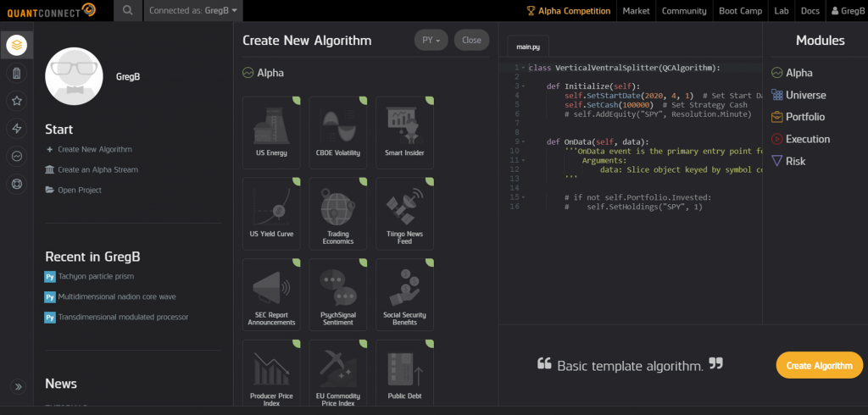This screenshot has height=415, width=868.
Task: Expand the sidebar with double-chevron icon
Action: tap(17, 386)
